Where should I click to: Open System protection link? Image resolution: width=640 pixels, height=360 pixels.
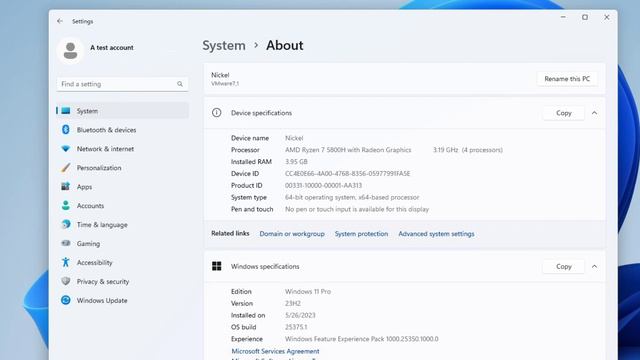(x=361, y=234)
